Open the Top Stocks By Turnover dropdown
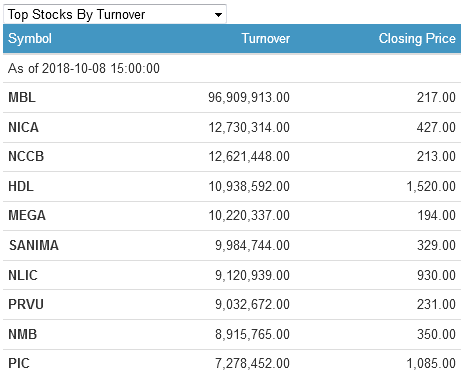 point(115,14)
